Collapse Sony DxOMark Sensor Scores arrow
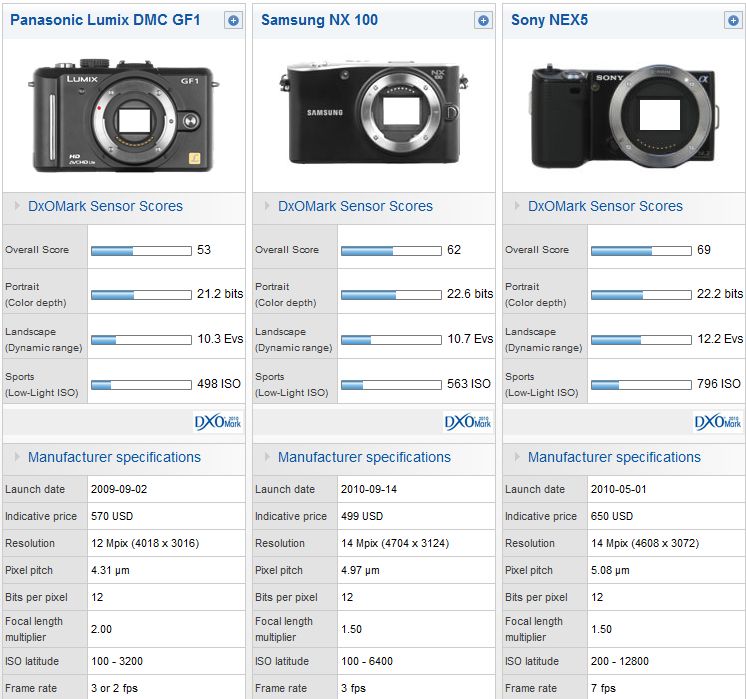 click(x=517, y=206)
